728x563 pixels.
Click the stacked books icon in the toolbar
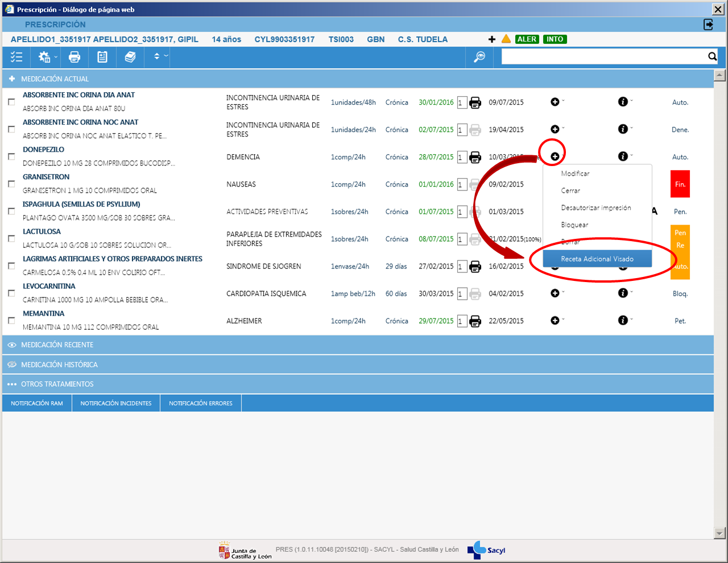click(x=130, y=57)
